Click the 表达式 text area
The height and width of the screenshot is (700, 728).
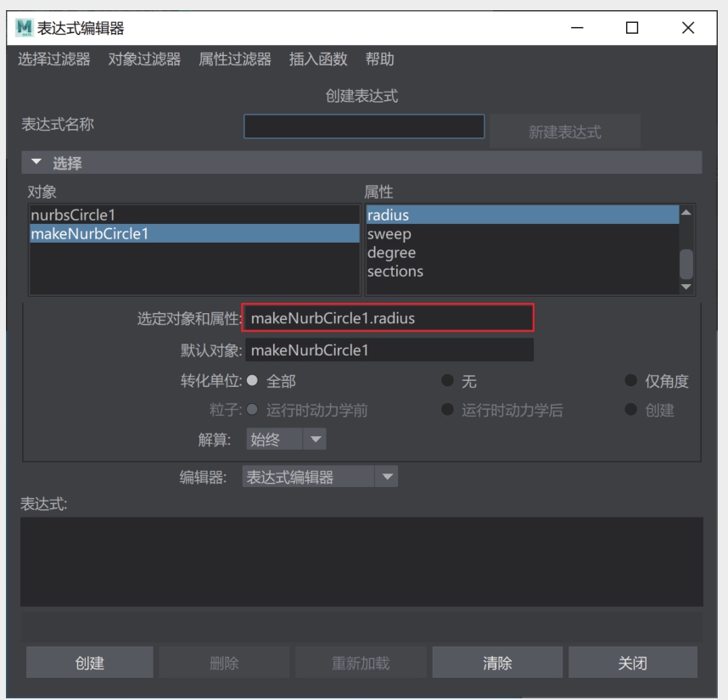click(x=361, y=562)
